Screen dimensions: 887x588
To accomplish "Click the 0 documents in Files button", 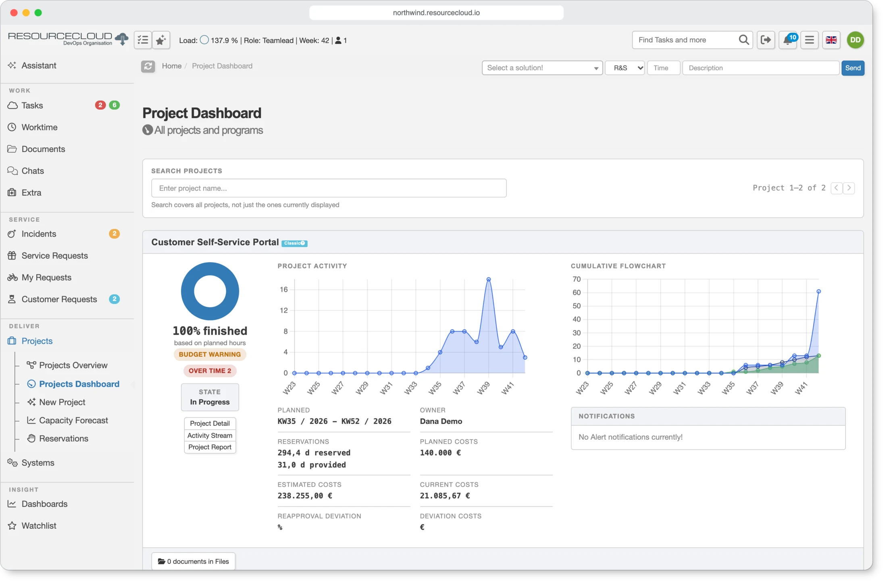I will click(x=193, y=561).
